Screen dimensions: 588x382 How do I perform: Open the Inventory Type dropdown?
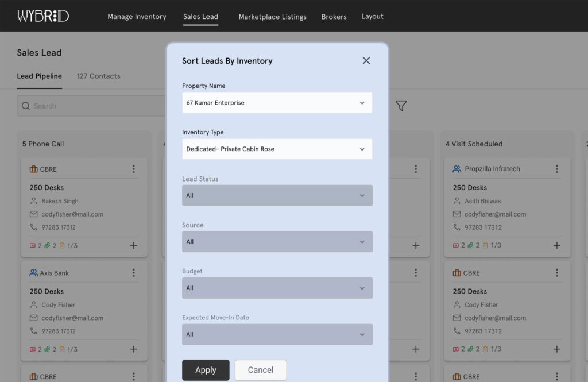[x=277, y=149]
